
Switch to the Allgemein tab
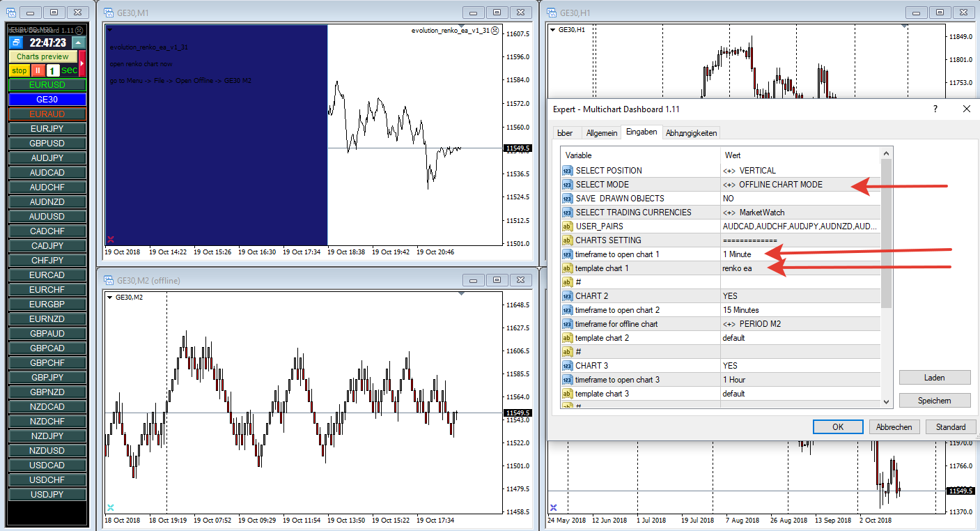click(601, 133)
